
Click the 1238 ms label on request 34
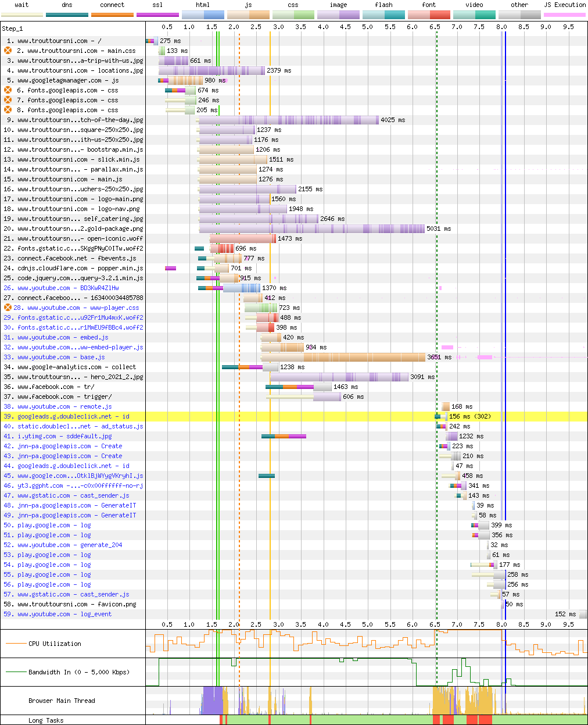[x=292, y=367]
